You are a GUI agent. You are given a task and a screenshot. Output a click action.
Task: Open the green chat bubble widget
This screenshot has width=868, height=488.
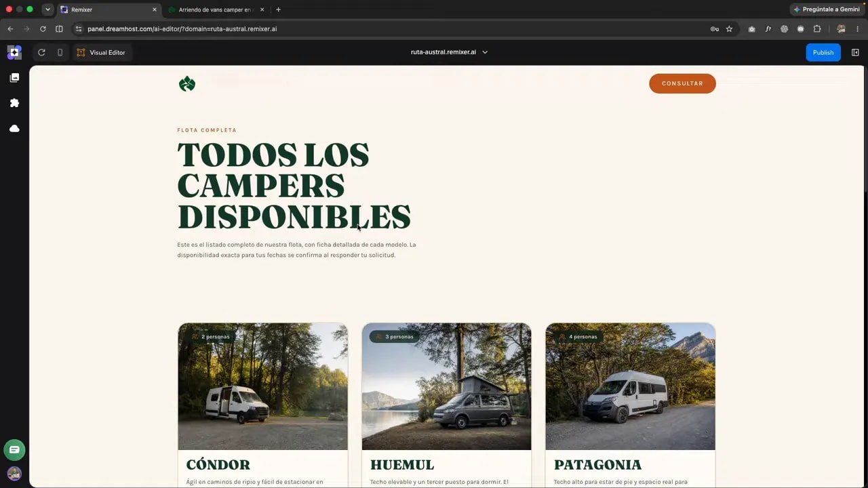click(14, 449)
